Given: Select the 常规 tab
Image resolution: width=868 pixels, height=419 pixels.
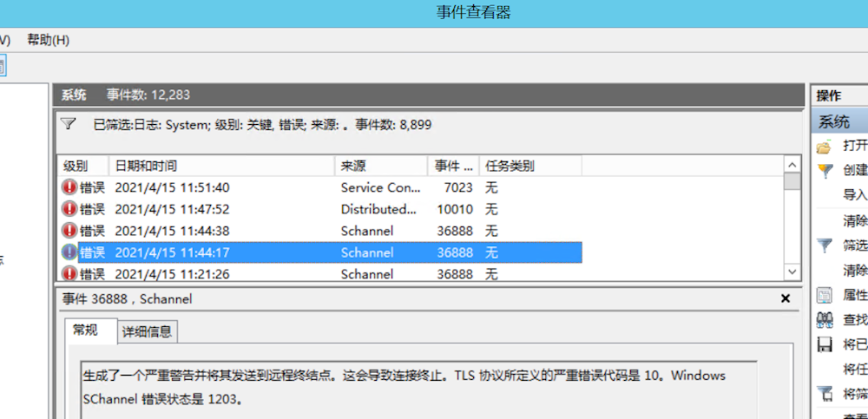Looking at the screenshot, I should pos(85,331).
